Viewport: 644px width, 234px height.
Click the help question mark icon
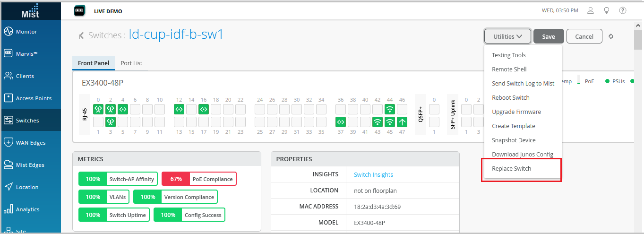tap(623, 10)
